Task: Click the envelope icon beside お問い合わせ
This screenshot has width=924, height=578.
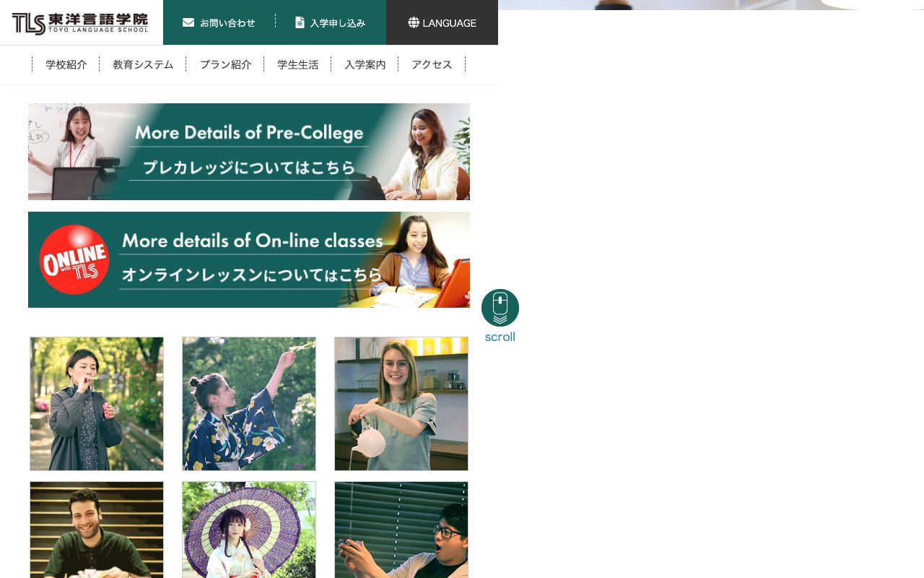Action: point(188,22)
